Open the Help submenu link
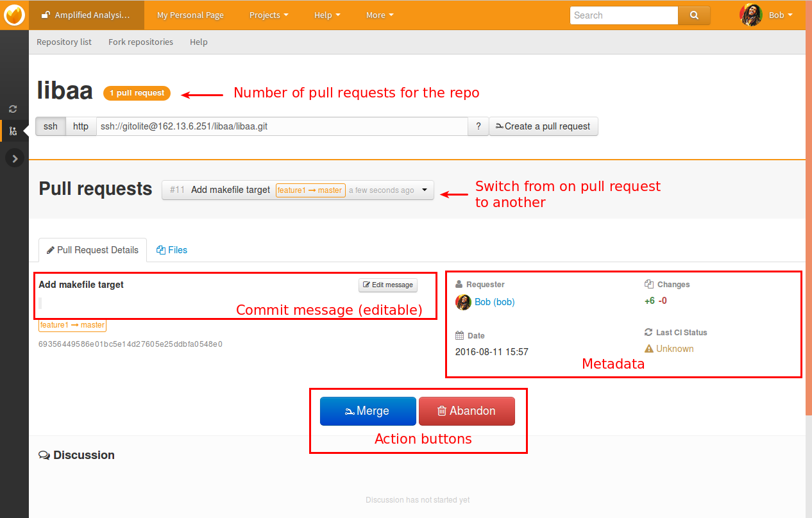The image size is (812, 518). 199,42
